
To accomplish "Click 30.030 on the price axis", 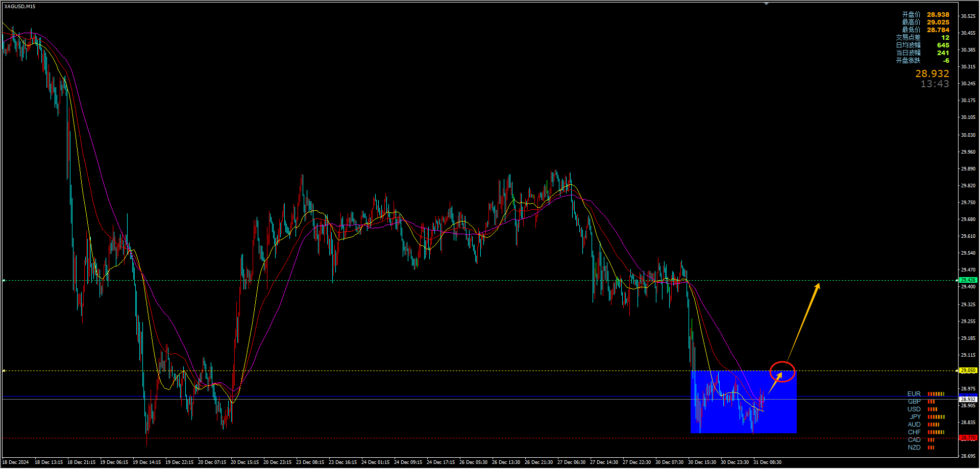I will (968, 135).
